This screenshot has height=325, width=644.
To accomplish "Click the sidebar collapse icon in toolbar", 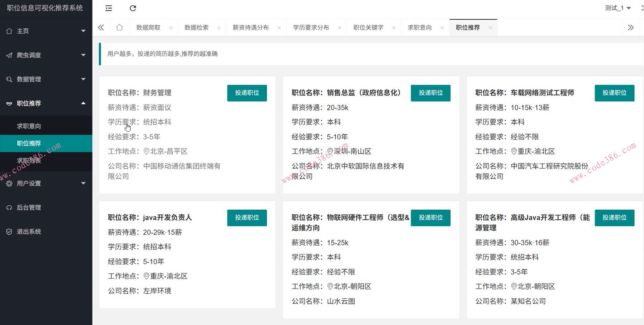I will (x=108, y=8).
